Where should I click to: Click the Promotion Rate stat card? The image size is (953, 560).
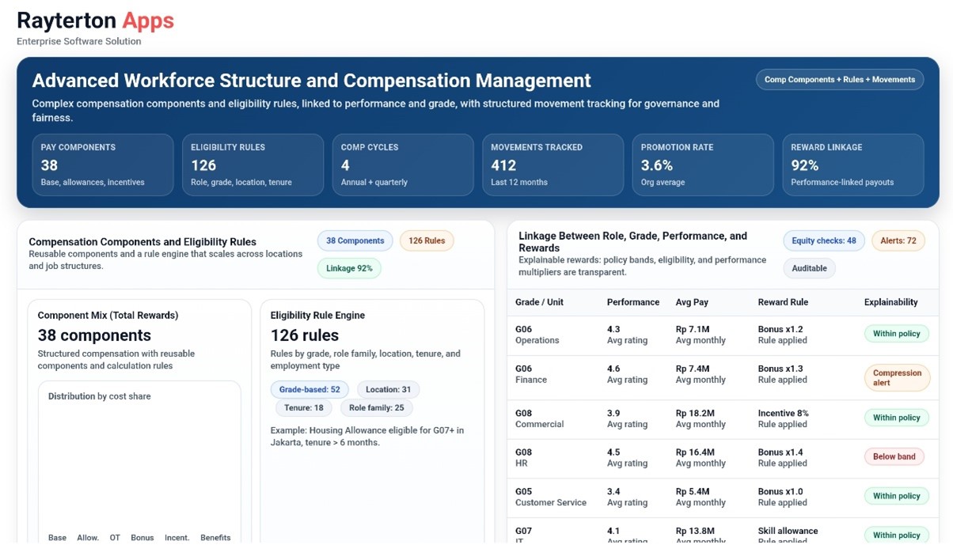[703, 165]
